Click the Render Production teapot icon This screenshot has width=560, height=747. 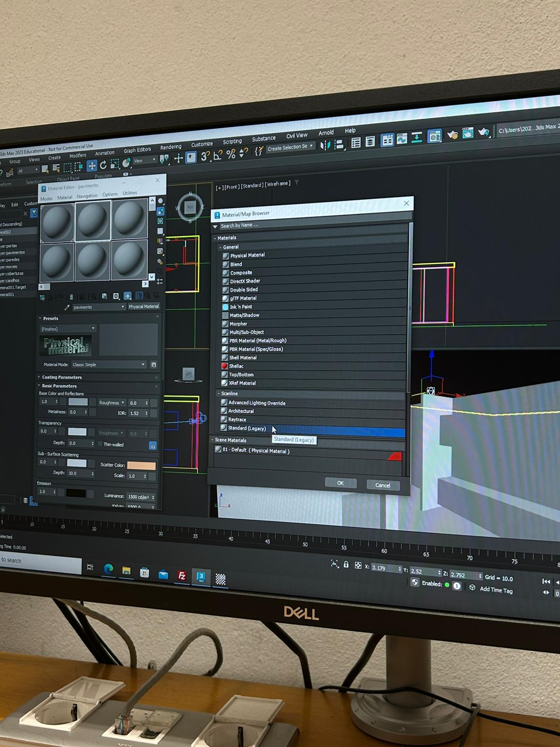pyautogui.click(x=483, y=133)
